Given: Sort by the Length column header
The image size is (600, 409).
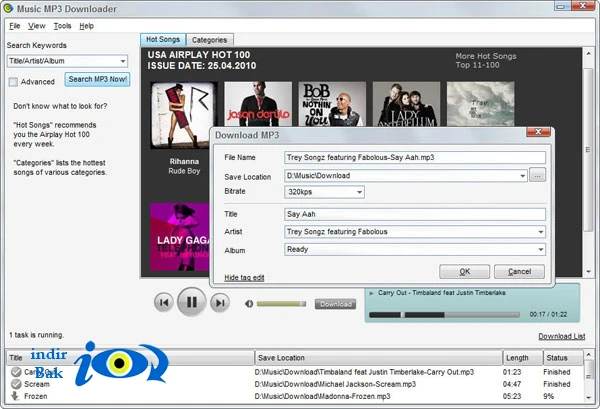Looking at the screenshot, I should (523, 358).
